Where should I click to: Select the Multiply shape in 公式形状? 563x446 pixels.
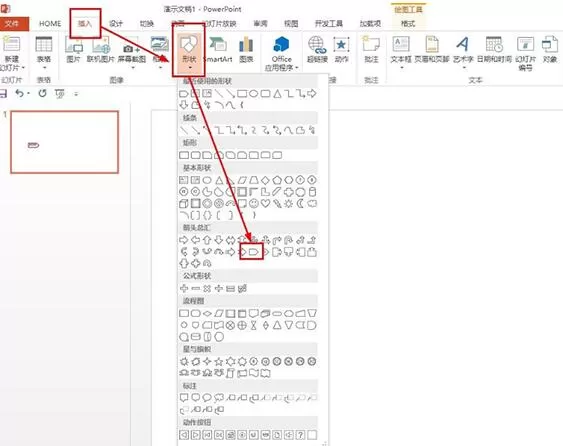point(207,288)
